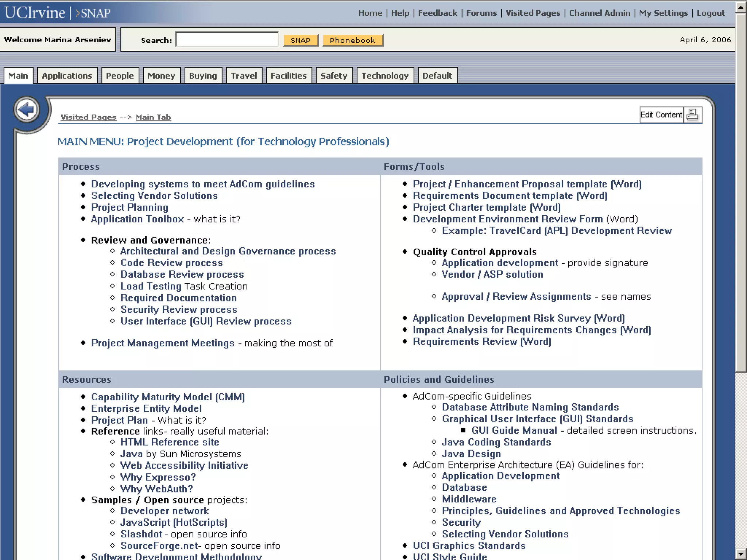This screenshot has height=560, width=747.
Task: Click the Phonebook search button
Action: click(352, 40)
